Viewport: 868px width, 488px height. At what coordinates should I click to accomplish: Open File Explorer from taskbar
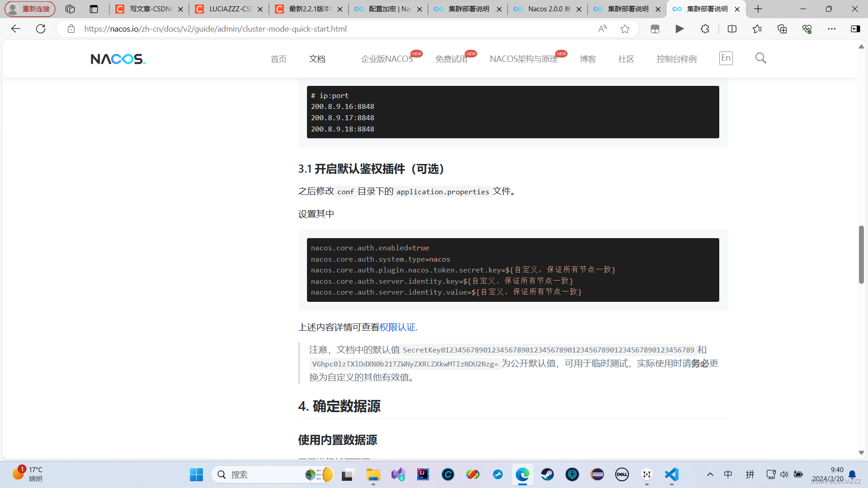pos(373,474)
